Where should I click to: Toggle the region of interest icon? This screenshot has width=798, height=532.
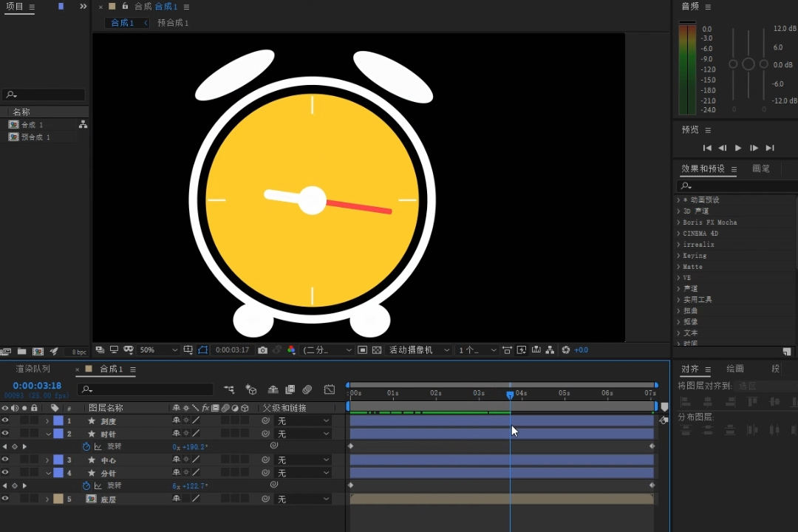coord(362,350)
